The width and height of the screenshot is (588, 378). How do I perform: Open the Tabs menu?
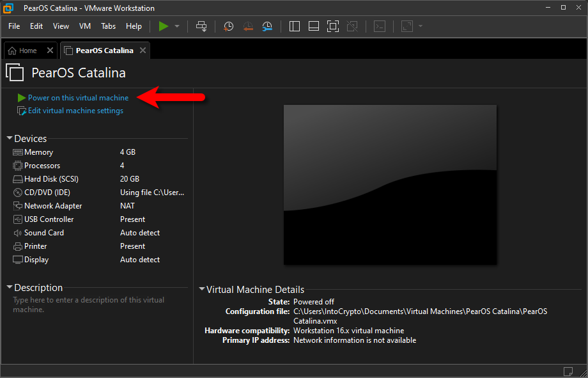coord(109,26)
